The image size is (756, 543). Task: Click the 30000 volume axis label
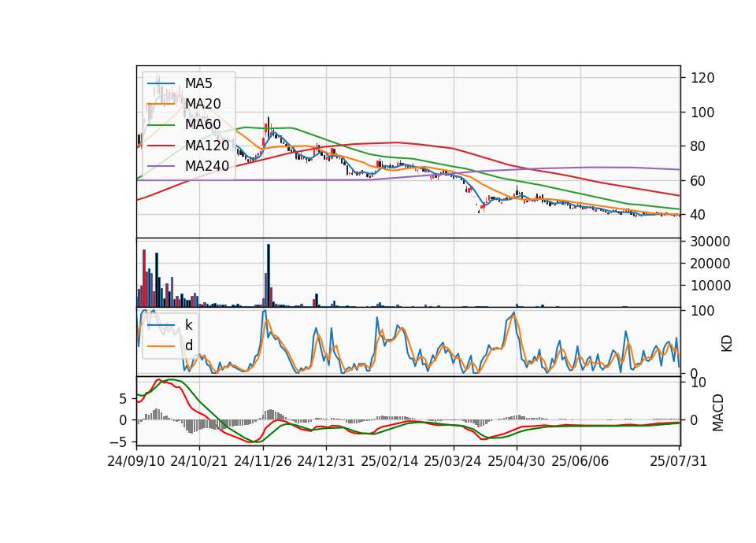tap(710, 242)
